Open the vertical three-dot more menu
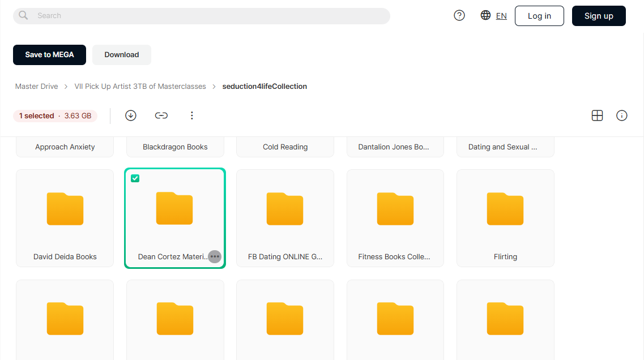The width and height of the screenshot is (644, 360). [x=192, y=116]
